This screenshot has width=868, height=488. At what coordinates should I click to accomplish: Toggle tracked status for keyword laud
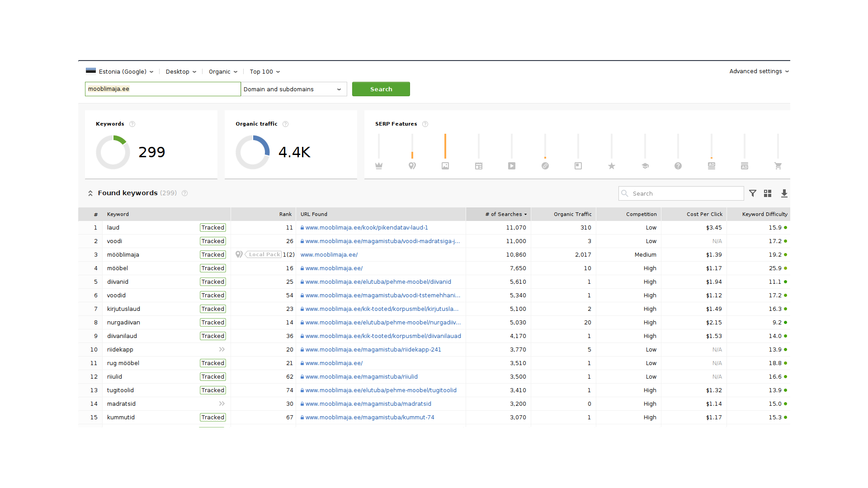[211, 227]
